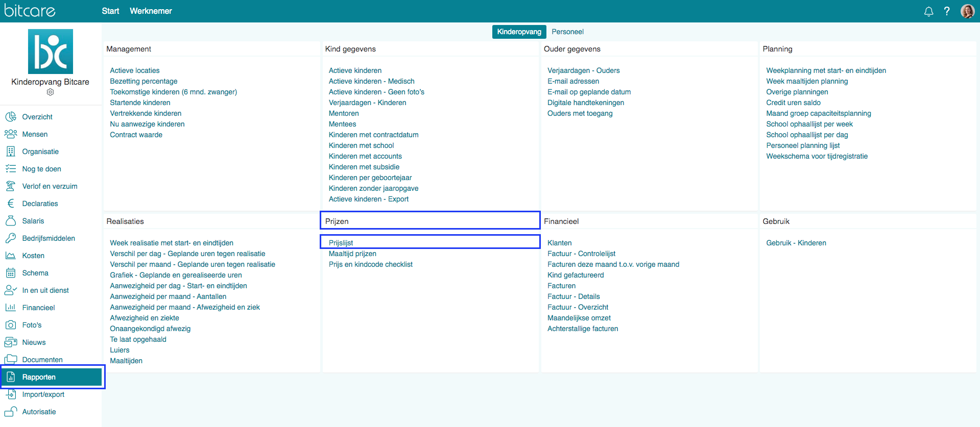Open the Afwezigheid en ziekte report

point(145,318)
